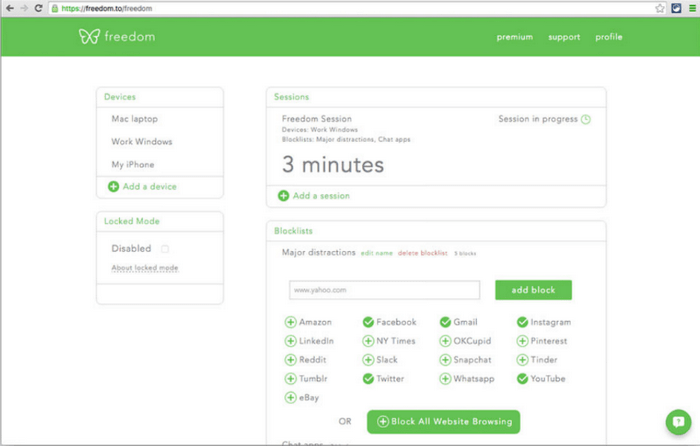This screenshot has width=700, height=446.
Task: Bookmark page with the star icon
Action: pyautogui.click(x=659, y=8)
